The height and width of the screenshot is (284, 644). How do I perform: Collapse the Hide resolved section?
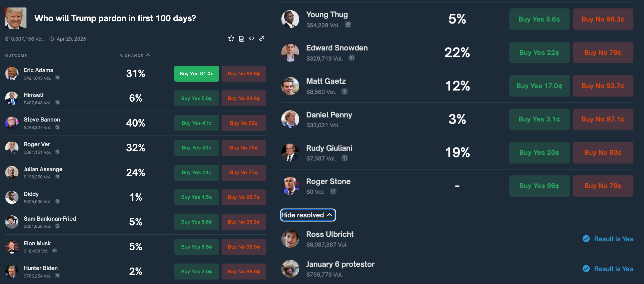[308, 215]
